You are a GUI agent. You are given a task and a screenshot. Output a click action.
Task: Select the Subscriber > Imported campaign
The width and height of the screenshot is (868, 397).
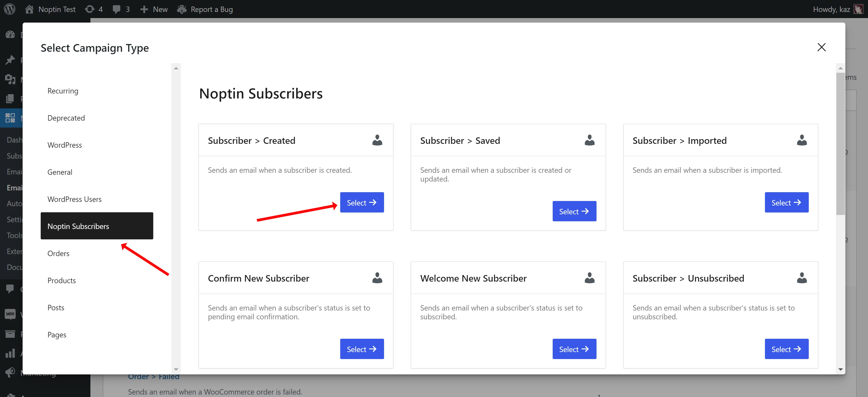(786, 202)
